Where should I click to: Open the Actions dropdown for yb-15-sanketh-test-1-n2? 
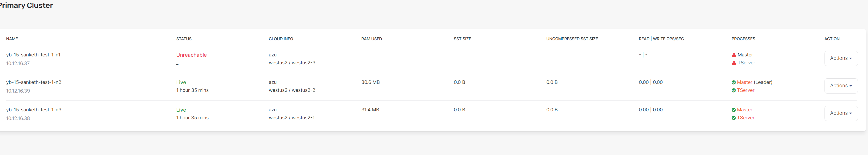[841, 85]
